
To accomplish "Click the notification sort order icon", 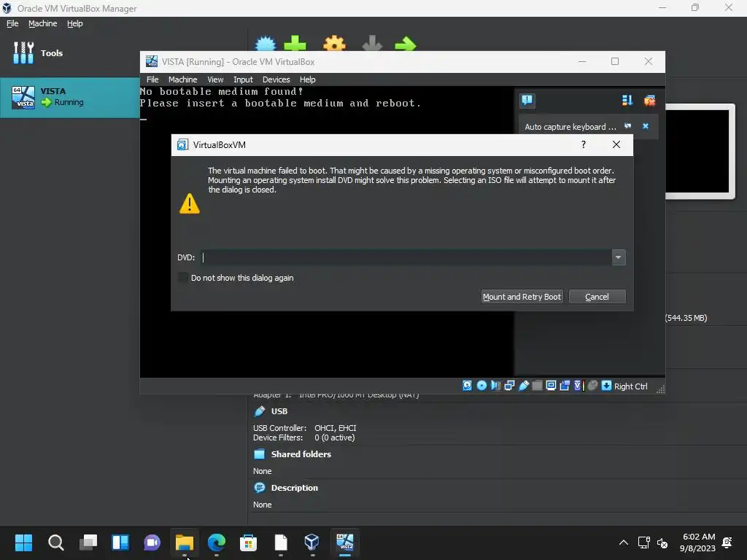I will click(627, 100).
